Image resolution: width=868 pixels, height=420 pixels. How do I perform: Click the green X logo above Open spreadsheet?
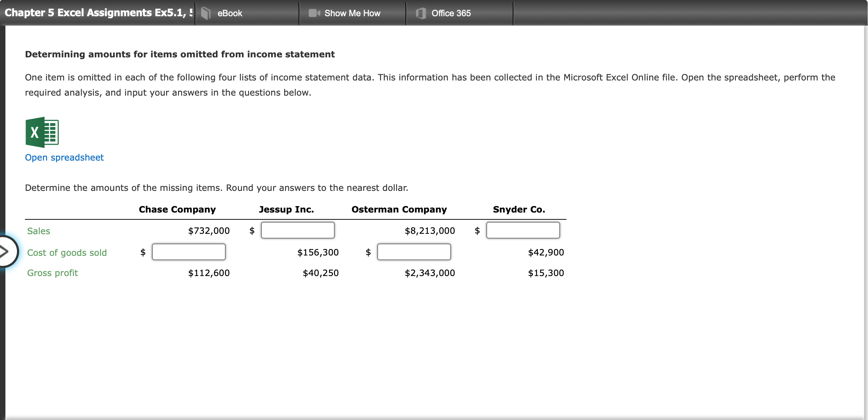point(42,132)
